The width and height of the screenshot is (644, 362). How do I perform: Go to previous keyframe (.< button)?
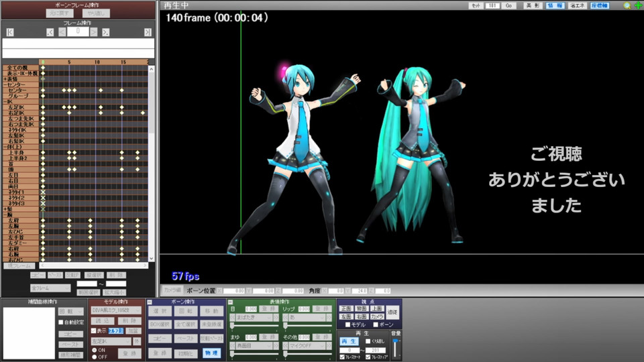50,32
